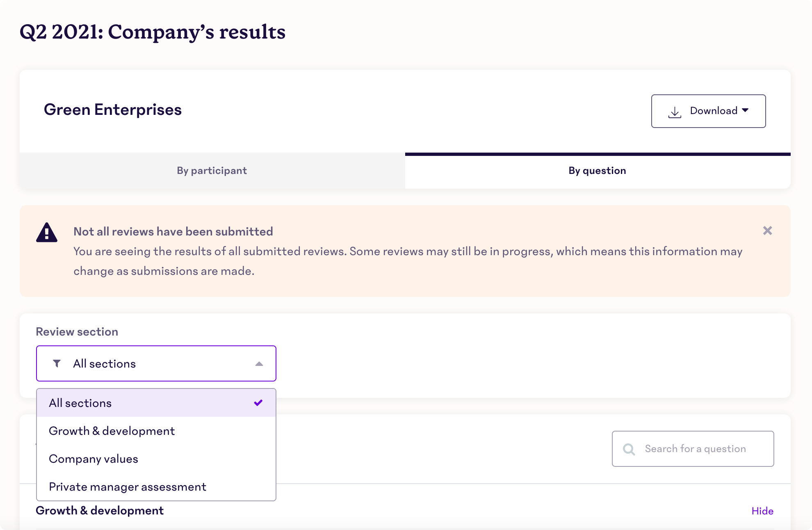Click the magnifying glass search icon
This screenshot has width=812, height=530.
[x=629, y=449]
